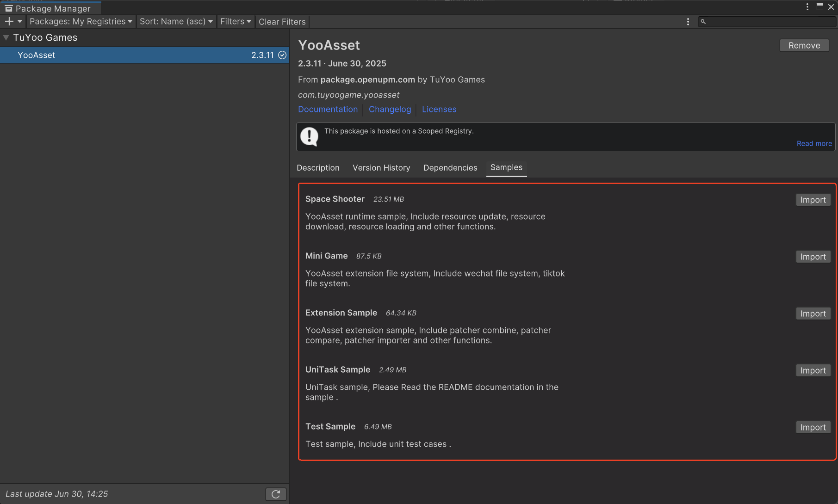
Task: Open the Packages: My Registries dropdown
Action: [81, 21]
